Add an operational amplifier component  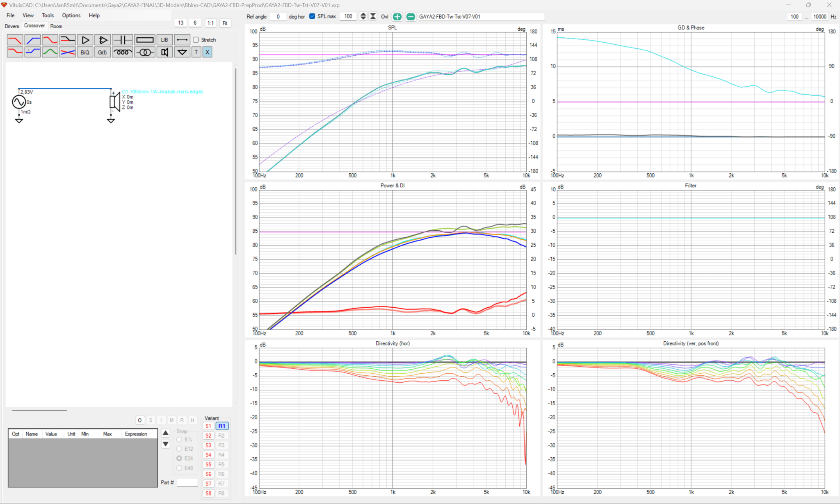(x=103, y=40)
